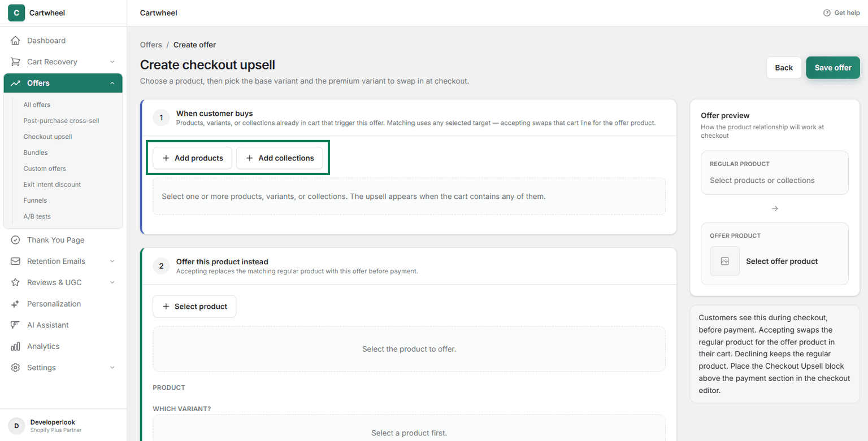868x441 pixels.
Task: Go to Checkout upsell submenu item
Action: click(47, 137)
